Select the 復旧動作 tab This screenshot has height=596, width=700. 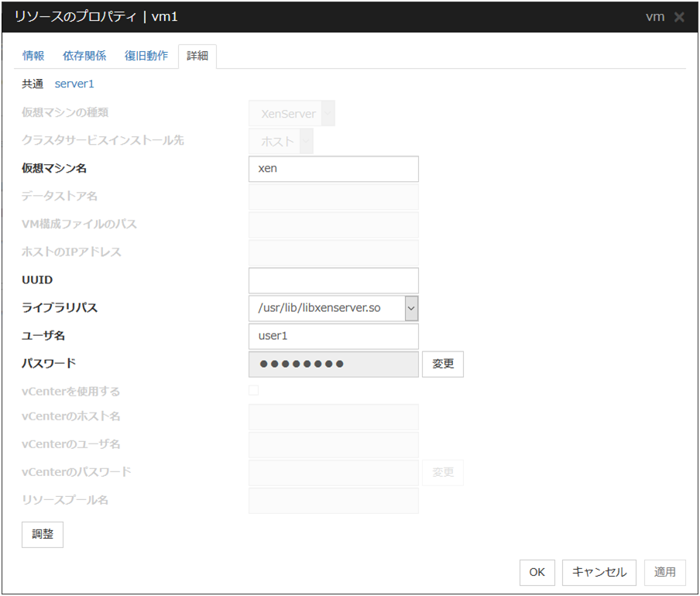coord(146,56)
